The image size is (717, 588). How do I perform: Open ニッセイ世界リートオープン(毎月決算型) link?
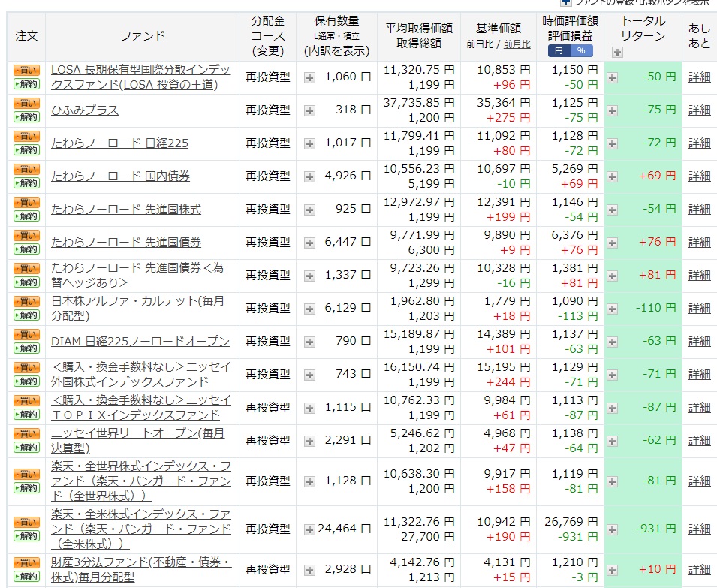click(x=137, y=440)
